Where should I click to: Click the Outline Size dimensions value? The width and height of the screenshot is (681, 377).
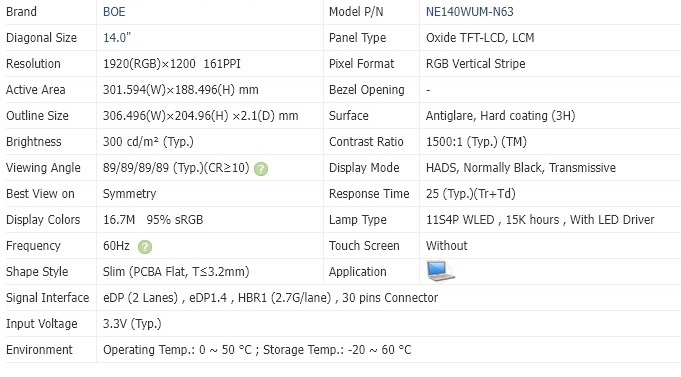click(200, 116)
